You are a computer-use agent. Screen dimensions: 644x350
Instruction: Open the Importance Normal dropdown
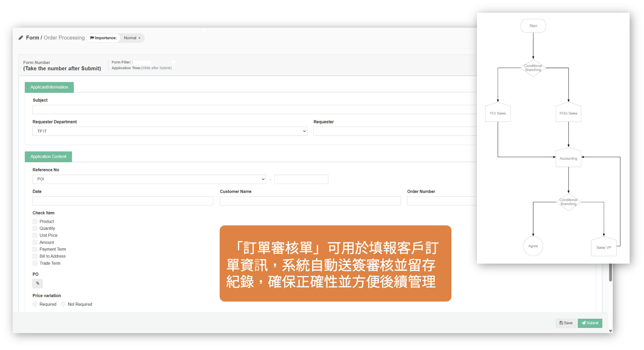click(132, 38)
